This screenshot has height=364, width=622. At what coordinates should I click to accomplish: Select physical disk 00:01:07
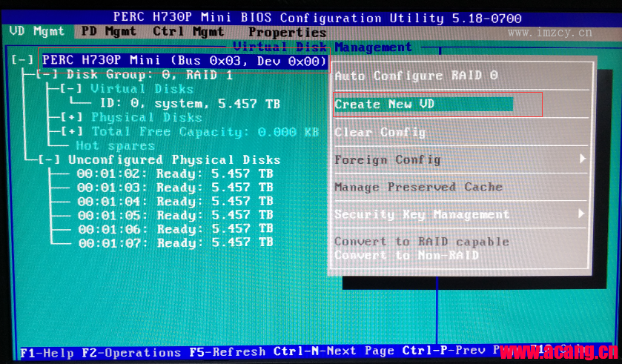pyautogui.click(x=176, y=242)
